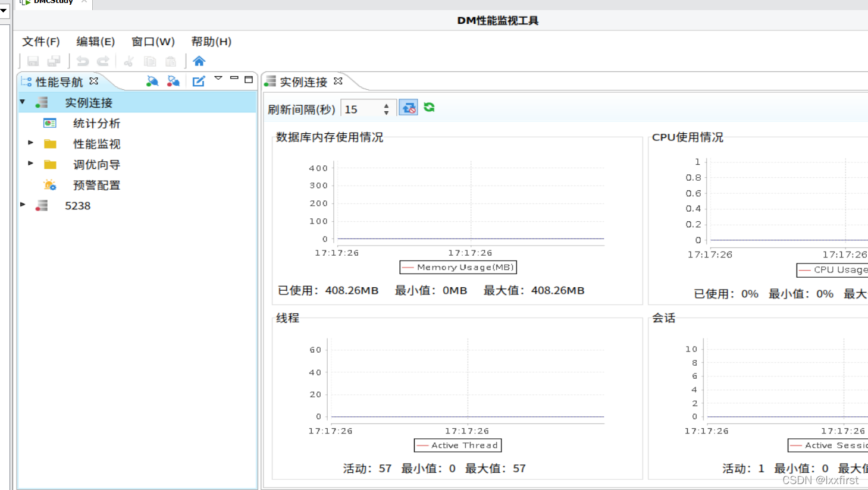Increase the refresh interval with up arrow
868x490 pixels.
tap(387, 106)
